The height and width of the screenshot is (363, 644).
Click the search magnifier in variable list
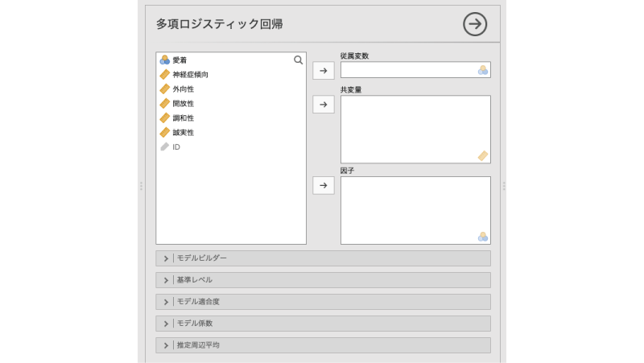click(x=298, y=60)
